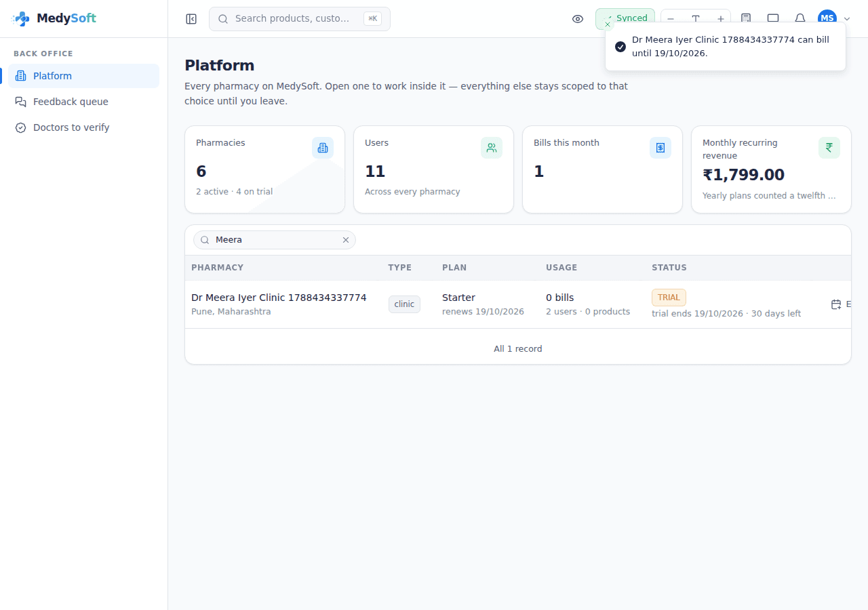This screenshot has height=610, width=868.
Task: Dismiss the toast notification with X
Action: point(608,24)
